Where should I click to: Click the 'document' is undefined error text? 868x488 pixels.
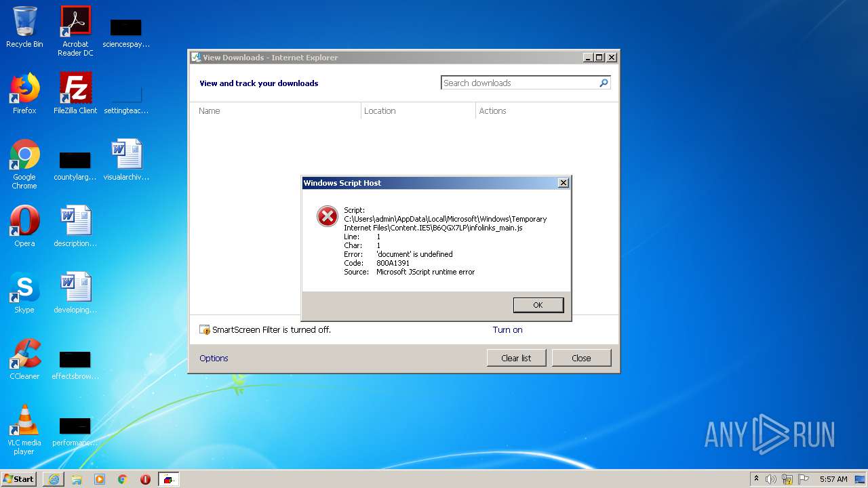point(414,254)
